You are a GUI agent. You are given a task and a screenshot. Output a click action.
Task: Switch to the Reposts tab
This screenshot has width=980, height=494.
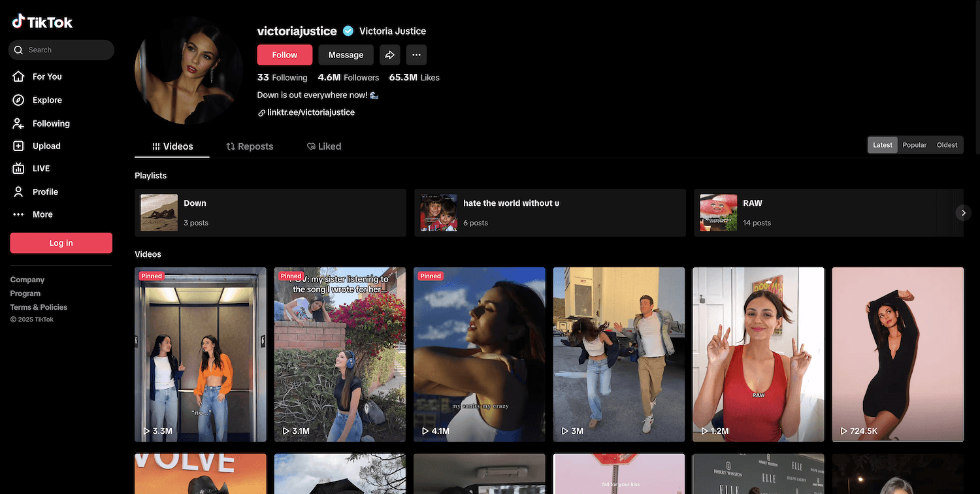coord(250,146)
